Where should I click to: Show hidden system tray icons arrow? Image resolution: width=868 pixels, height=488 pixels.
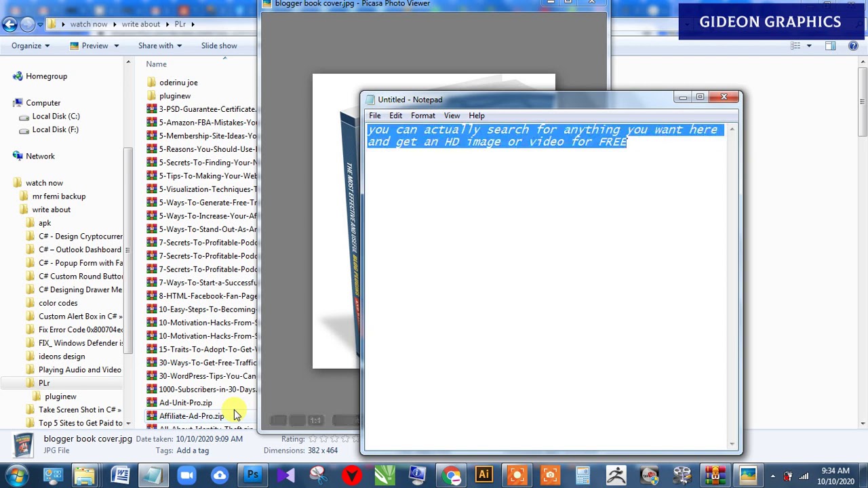[x=773, y=476]
